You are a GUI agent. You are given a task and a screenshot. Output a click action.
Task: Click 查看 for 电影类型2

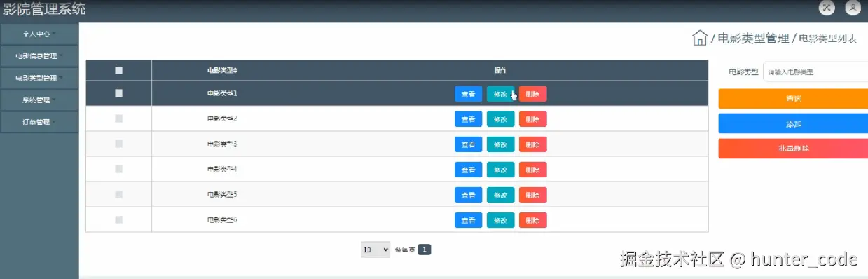pos(469,119)
